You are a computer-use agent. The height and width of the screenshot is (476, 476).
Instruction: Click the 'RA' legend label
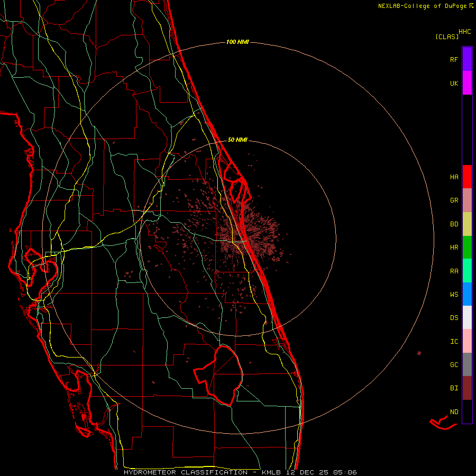click(454, 271)
